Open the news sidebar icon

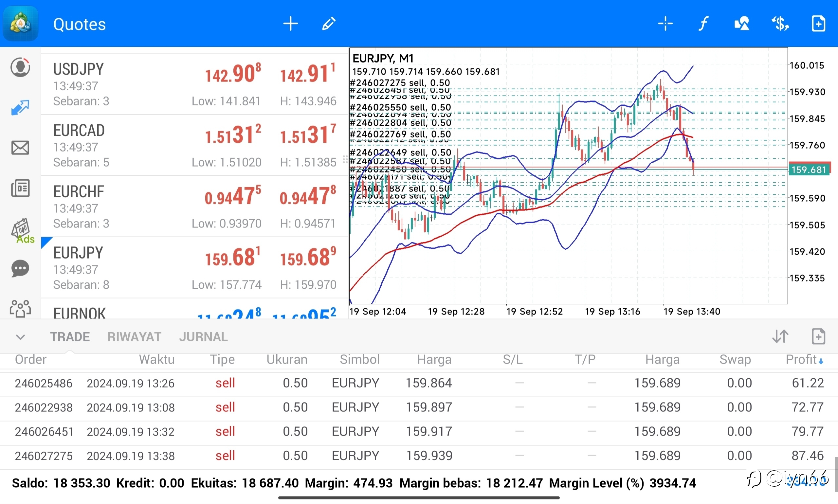point(20,188)
